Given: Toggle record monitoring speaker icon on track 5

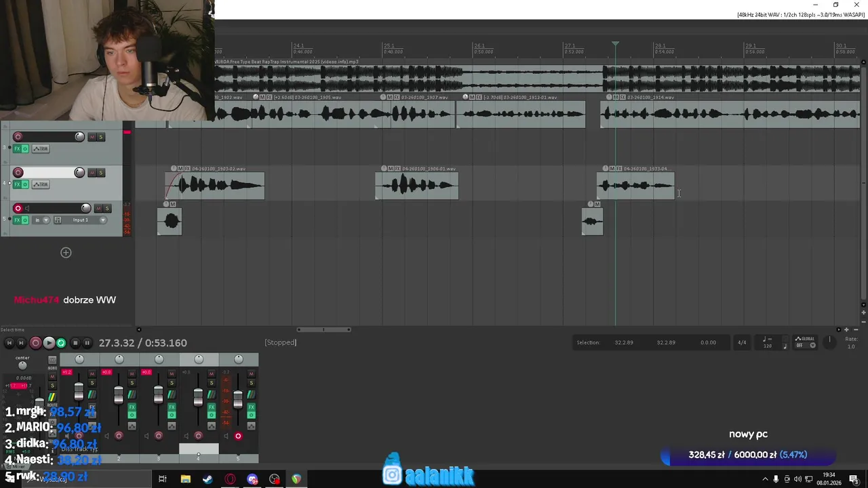Looking at the screenshot, I should point(27,208).
